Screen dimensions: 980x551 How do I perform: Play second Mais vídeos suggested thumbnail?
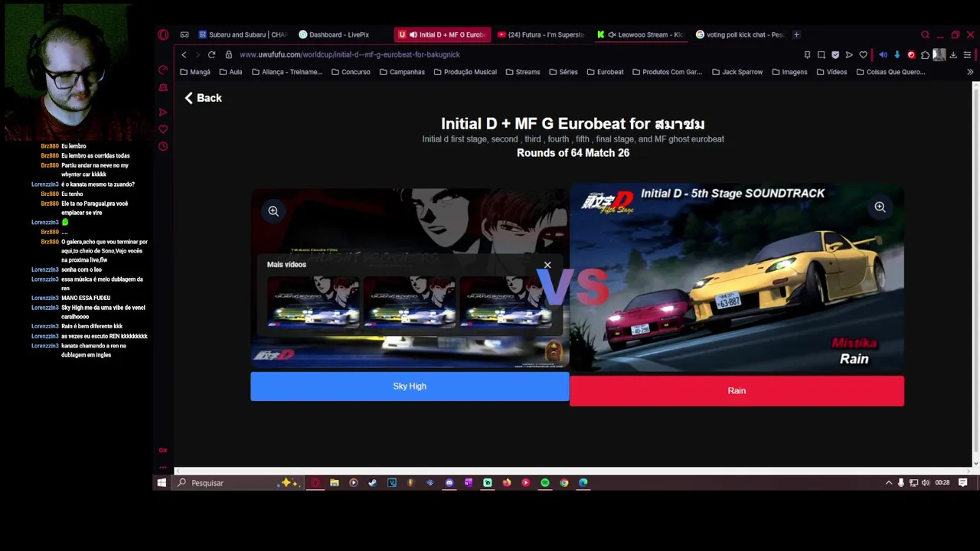point(410,302)
